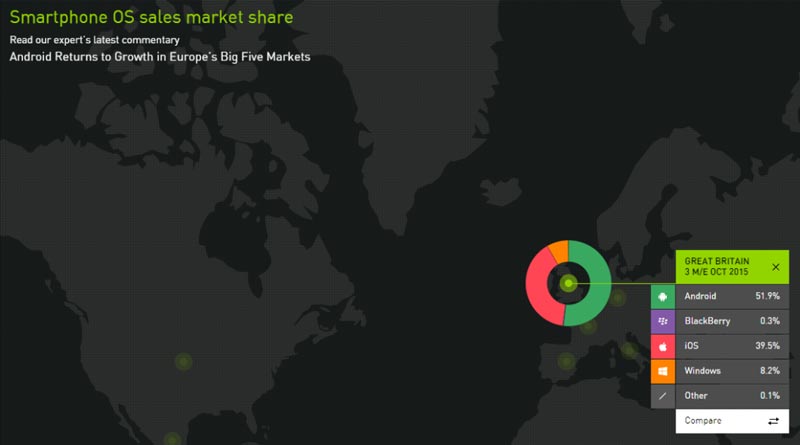Open the Android Returns to Growth article
Image resolution: width=800 pixels, height=445 pixels.
[160, 57]
